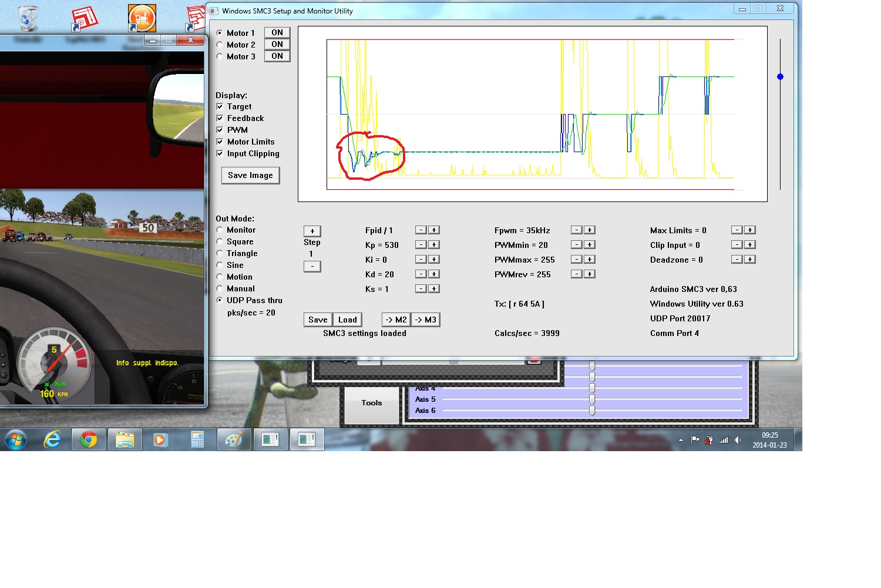This screenshot has height=588, width=881.
Task: Click Axis 6 slider handle in background window
Action: pyautogui.click(x=592, y=411)
